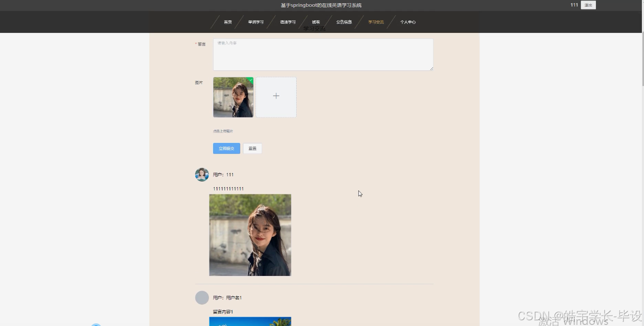Click the site title 基于springboot的在线英语学习系统
Viewport: 644px width, 326px height.
321,5
